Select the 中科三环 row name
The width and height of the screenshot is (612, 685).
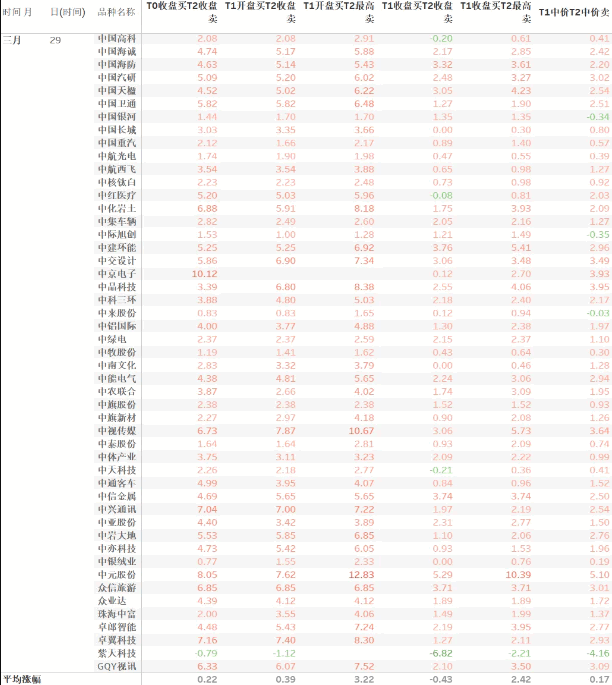pyautogui.click(x=117, y=300)
